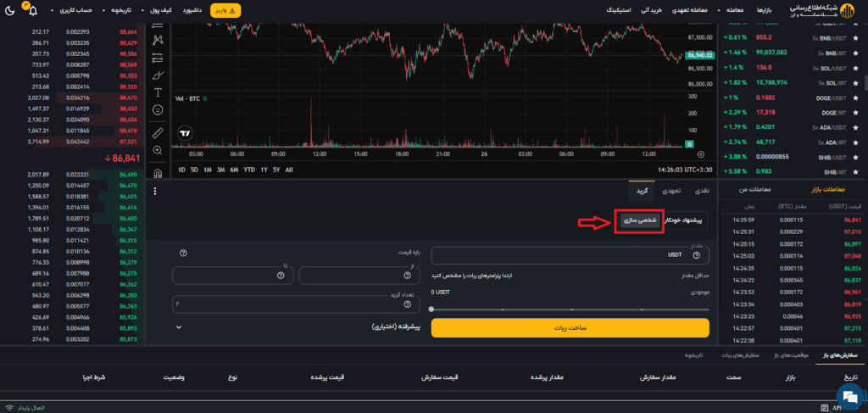Select the پیشنهاد خودکار auto suggestion mode
This screenshot has height=413, width=868.
(x=683, y=220)
